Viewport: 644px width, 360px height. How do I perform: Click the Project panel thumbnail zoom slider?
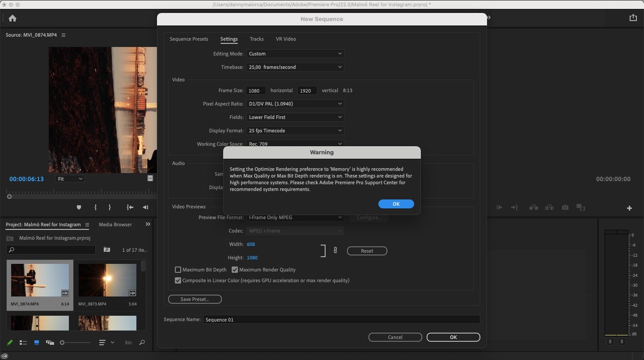63,343
